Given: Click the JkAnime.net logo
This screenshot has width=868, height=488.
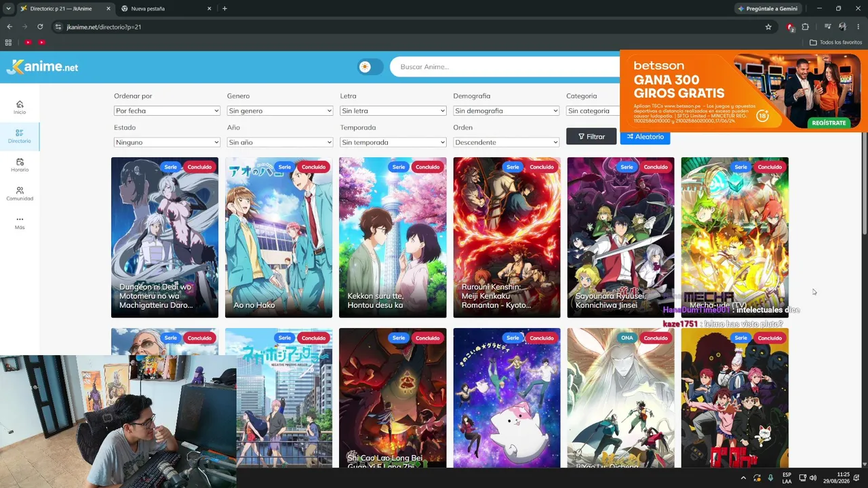Looking at the screenshot, I should [x=42, y=66].
